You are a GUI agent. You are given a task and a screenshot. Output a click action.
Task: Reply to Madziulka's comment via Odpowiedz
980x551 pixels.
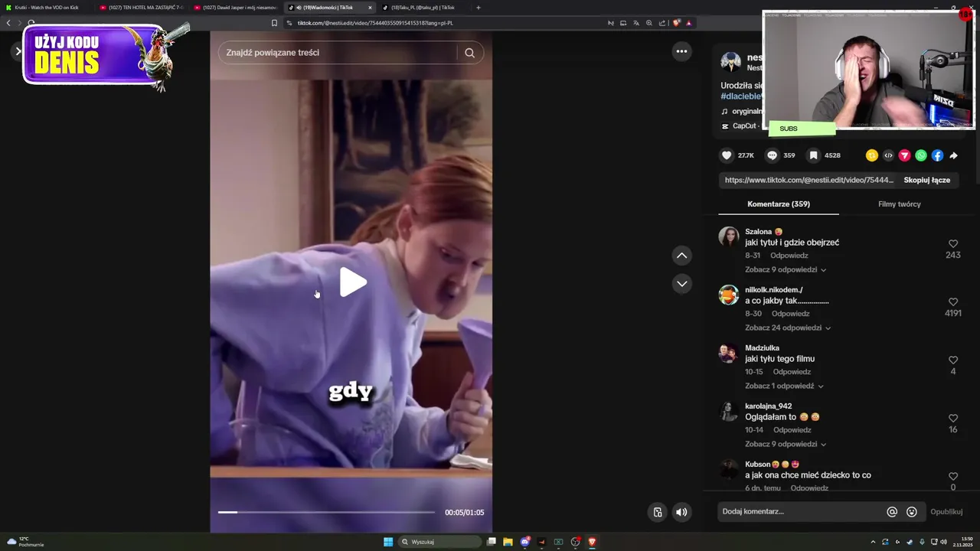click(792, 372)
